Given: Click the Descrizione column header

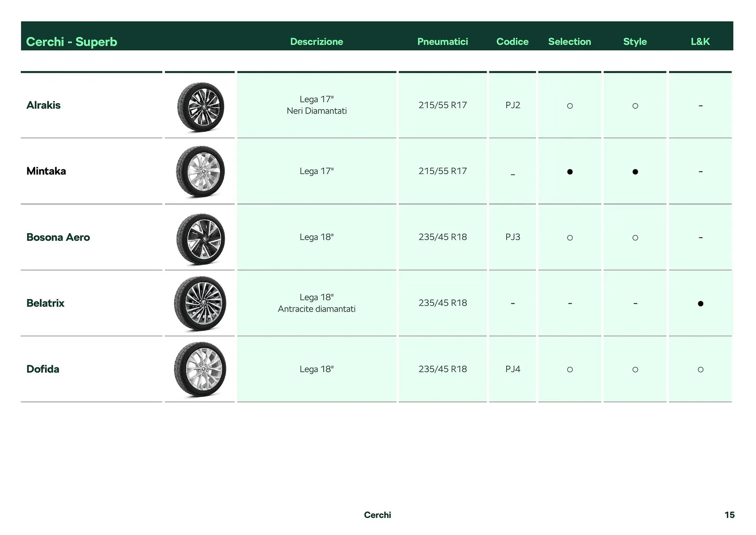Looking at the screenshot, I should tap(316, 42).
